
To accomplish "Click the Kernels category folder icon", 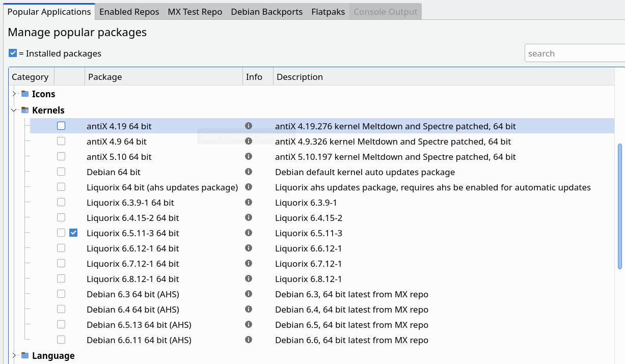I will [x=25, y=110].
